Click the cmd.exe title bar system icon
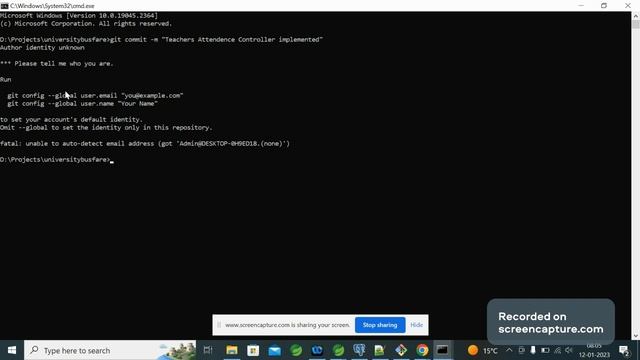This screenshot has width=640, height=360. [4, 6]
